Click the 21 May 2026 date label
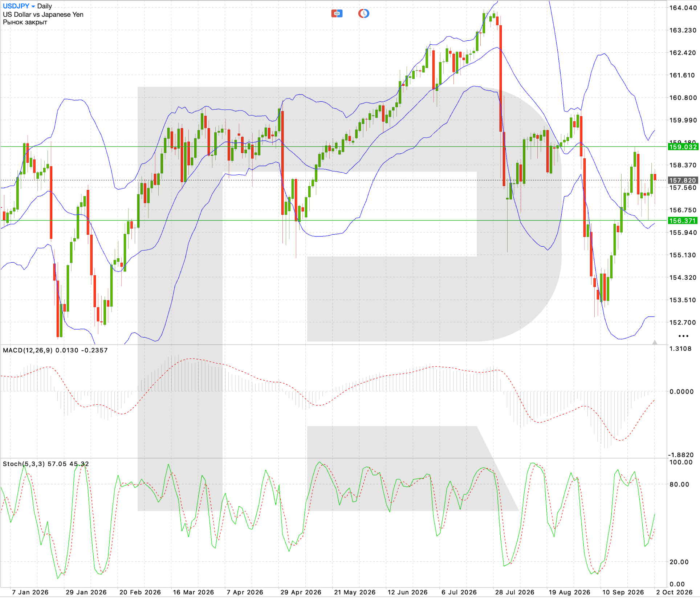The width and height of the screenshot is (700, 598). click(x=355, y=592)
